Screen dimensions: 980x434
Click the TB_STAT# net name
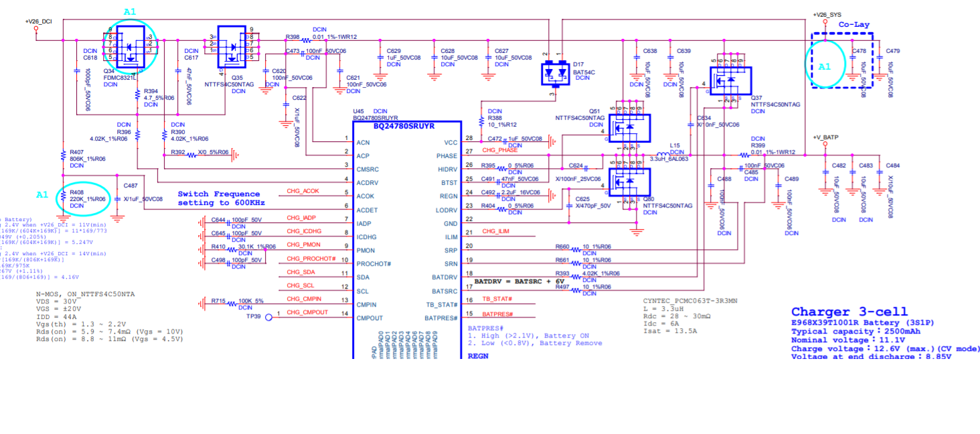(x=497, y=299)
